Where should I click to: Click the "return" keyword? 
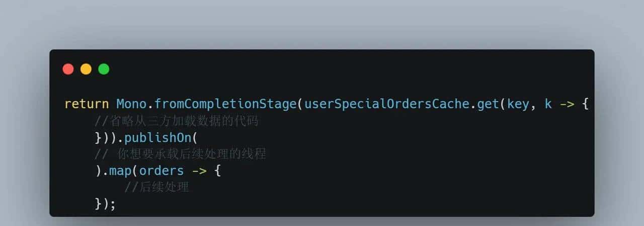coord(87,104)
